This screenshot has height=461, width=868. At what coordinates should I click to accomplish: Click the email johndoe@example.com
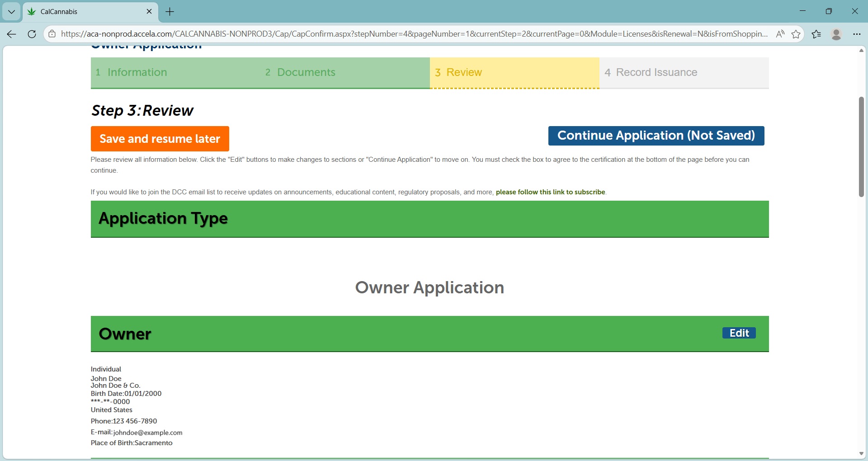pyautogui.click(x=148, y=433)
